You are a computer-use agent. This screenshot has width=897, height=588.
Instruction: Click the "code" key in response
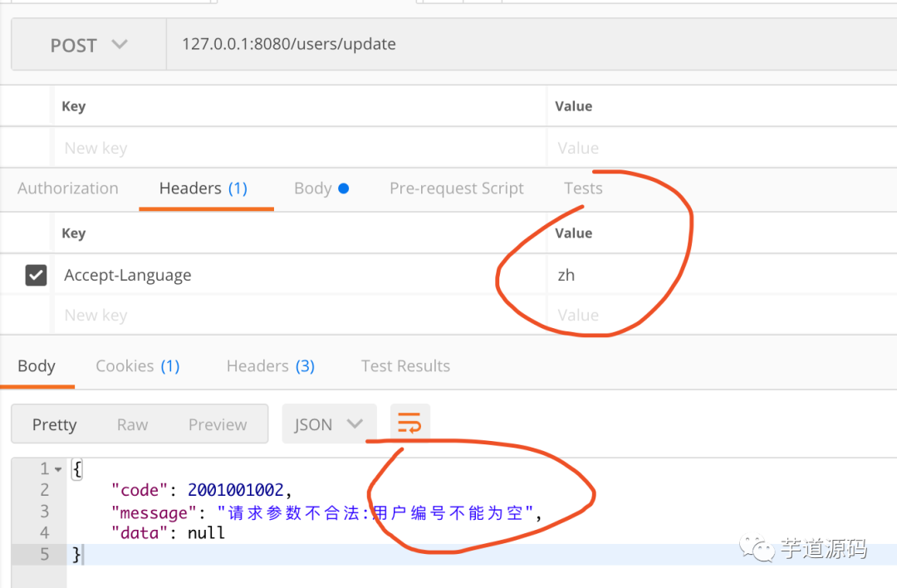click(139, 490)
